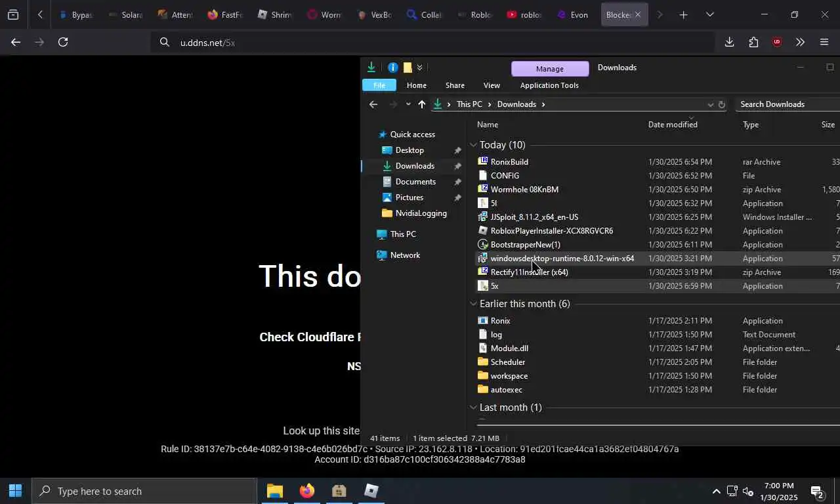Viewport: 840px width, 504px height.
Task: Open the Windows Start menu
Action: click(15, 491)
